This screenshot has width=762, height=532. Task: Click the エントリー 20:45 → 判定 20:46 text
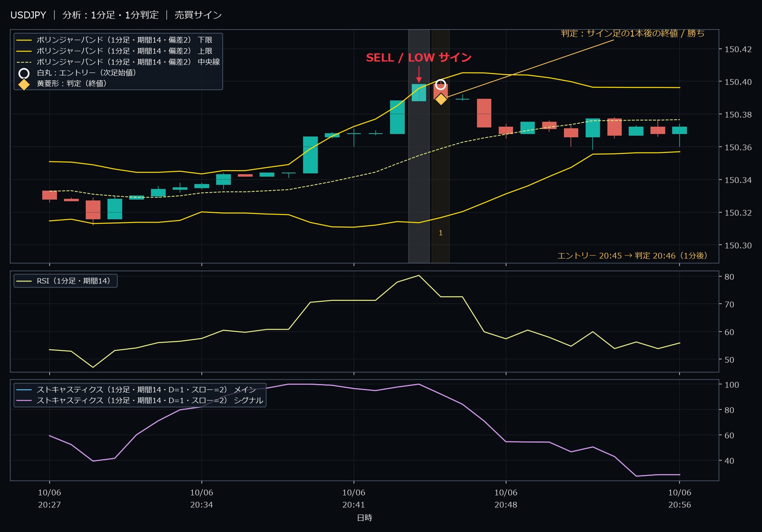(632, 256)
